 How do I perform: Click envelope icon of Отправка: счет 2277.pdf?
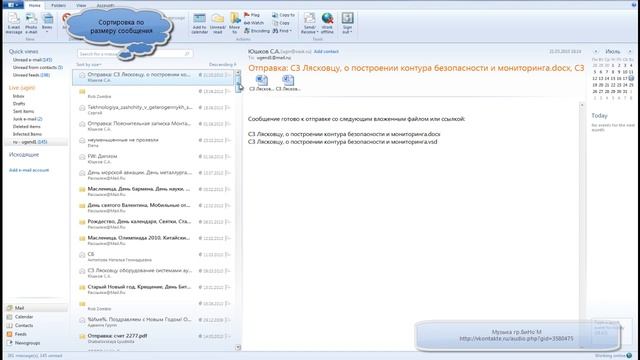82,337
